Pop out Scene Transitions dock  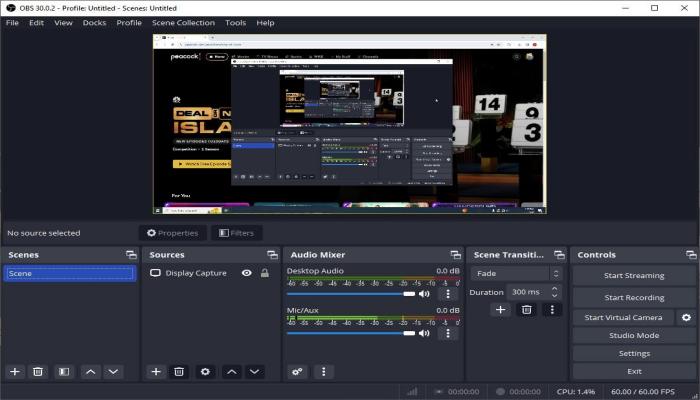tap(559, 255)
